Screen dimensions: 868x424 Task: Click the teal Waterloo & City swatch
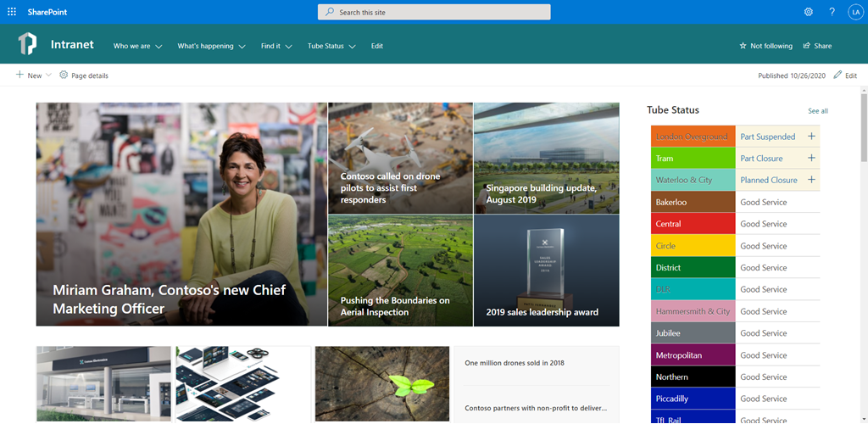[x=693, y=180]
